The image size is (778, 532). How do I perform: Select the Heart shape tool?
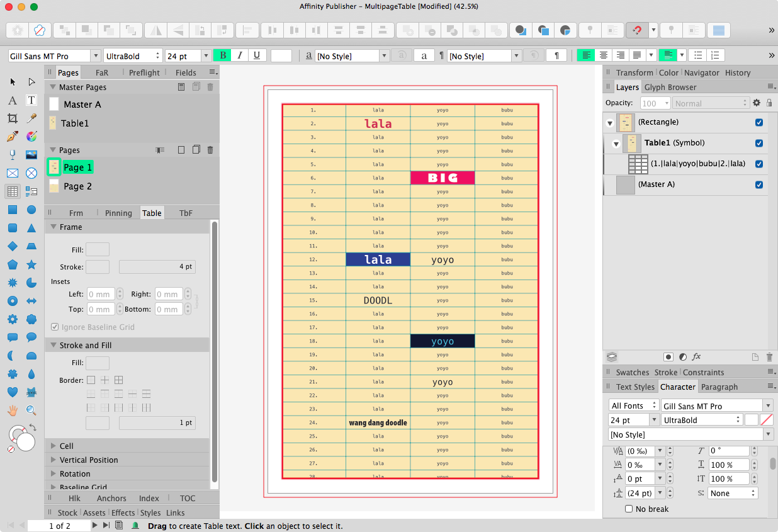13,392
